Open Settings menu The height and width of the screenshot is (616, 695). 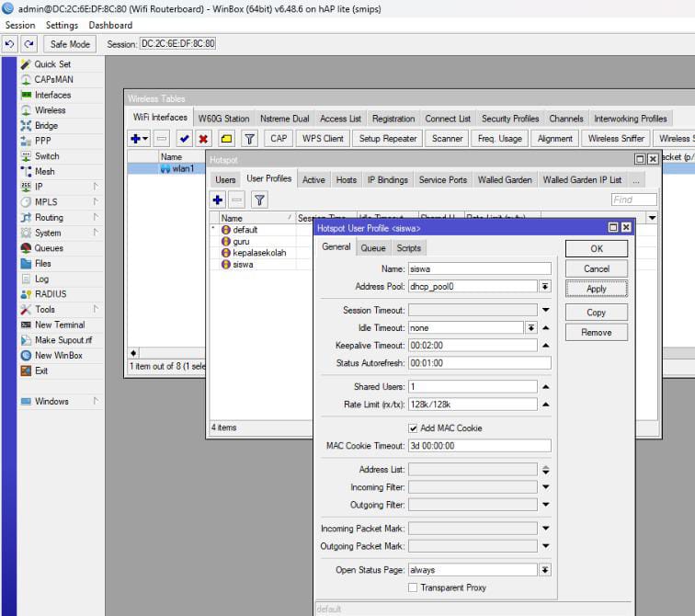62,25
